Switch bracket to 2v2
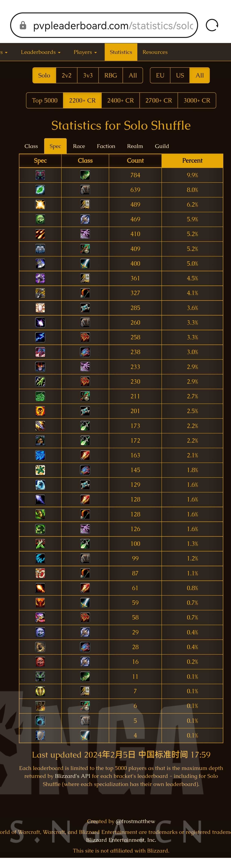This screenshot has height=868, width=231. pyautogui.click(x=67, y=75)
